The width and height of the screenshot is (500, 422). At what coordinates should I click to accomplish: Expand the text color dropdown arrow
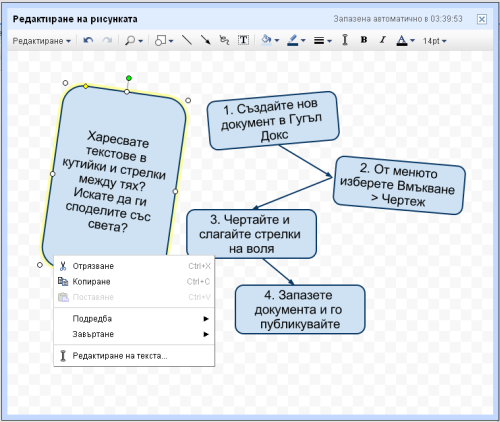[412, 41]
